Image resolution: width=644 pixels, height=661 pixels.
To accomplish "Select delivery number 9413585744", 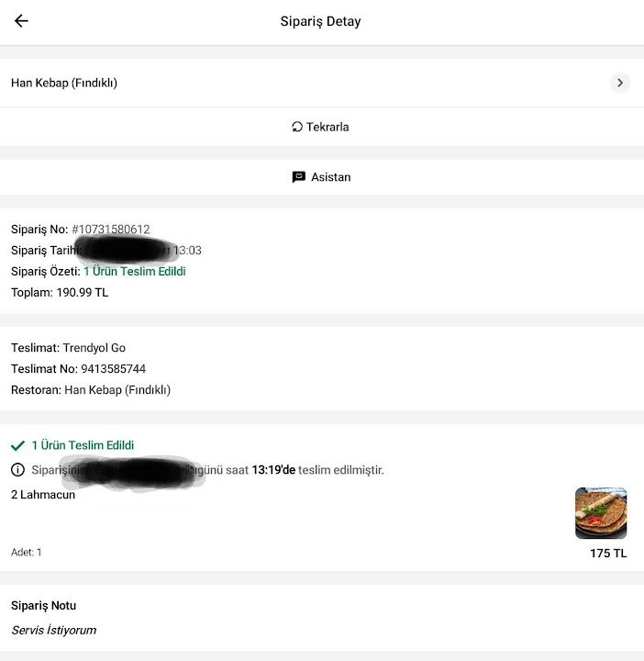I will coord(114,369).
